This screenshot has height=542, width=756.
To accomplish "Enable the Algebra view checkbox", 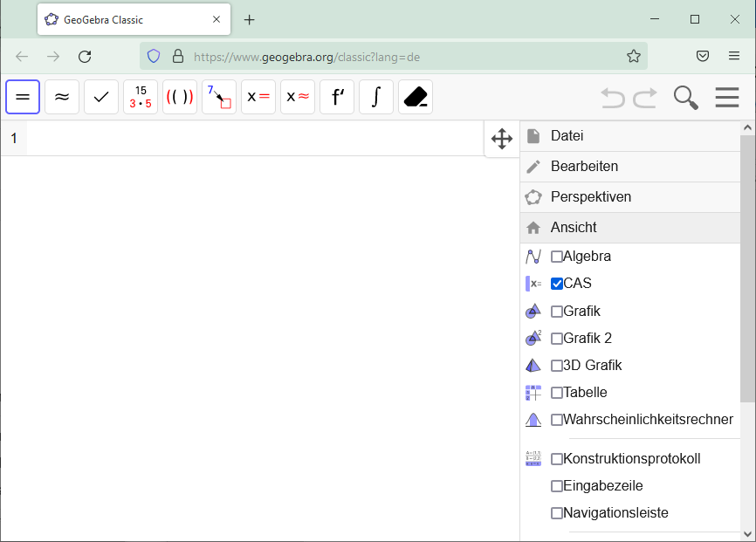I will 556,256.
